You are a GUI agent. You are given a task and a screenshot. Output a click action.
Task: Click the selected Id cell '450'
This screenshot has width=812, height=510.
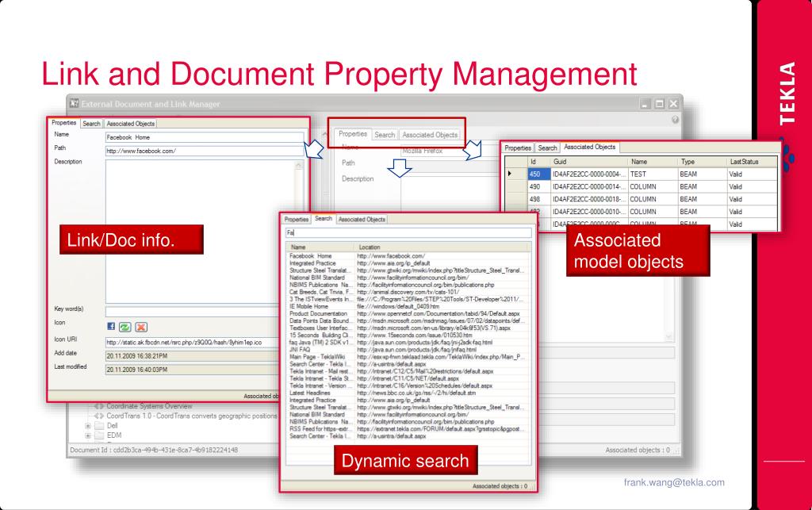pos(539,174)
